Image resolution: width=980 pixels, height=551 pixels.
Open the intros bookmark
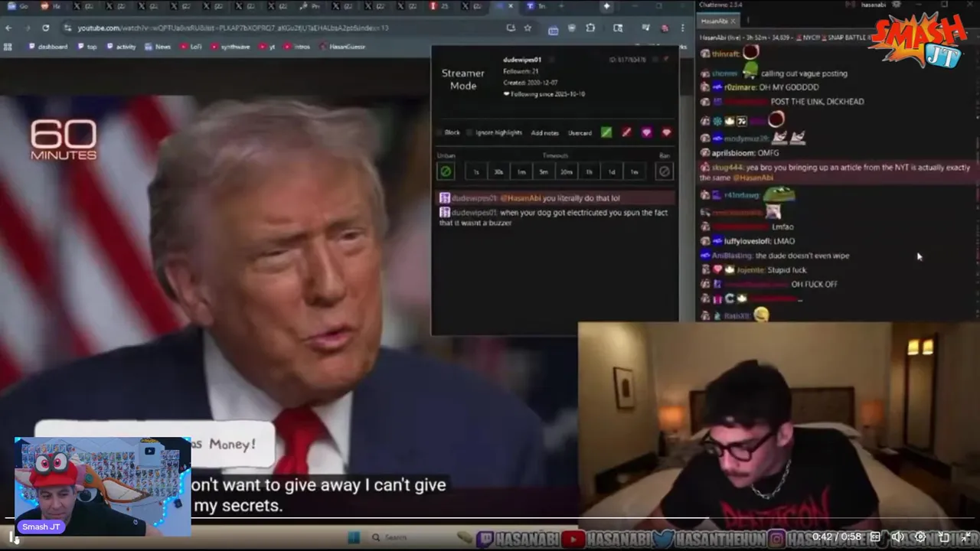(297, 47)
